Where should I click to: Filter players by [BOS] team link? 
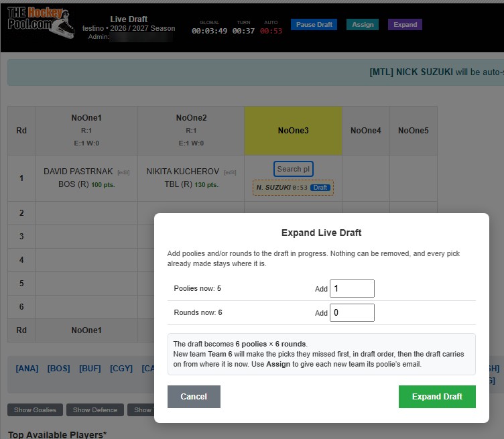pos(58,369)
